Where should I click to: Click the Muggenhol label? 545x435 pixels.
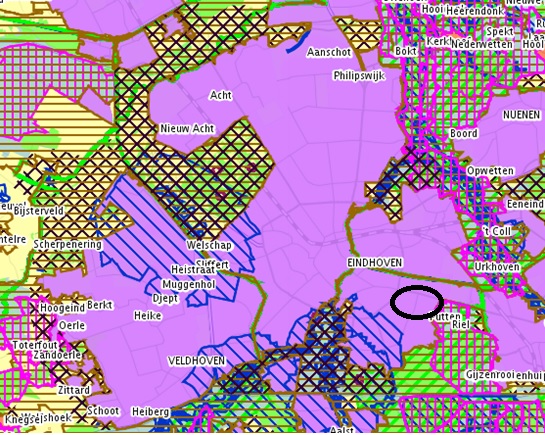[189, 285]
